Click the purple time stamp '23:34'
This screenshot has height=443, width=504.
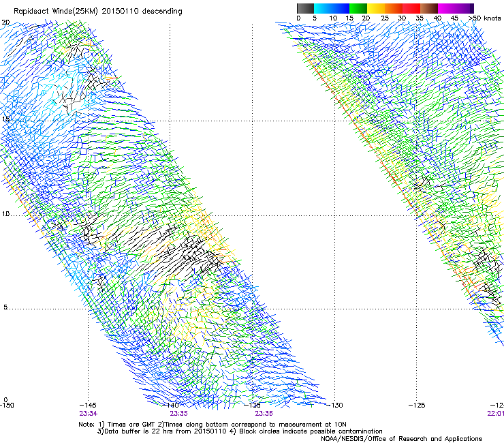(x=89, y=414)
